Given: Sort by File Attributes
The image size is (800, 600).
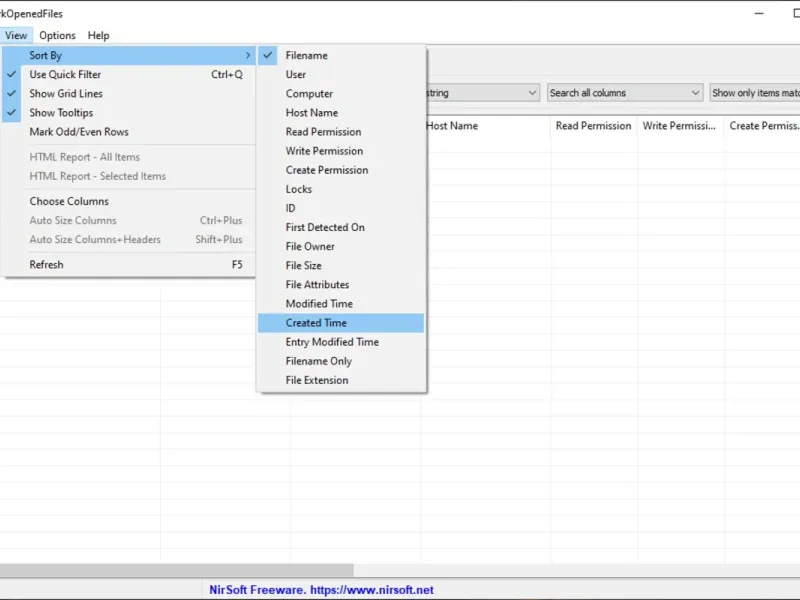Looking at the screenshot, I should click(x=341, y=285).
